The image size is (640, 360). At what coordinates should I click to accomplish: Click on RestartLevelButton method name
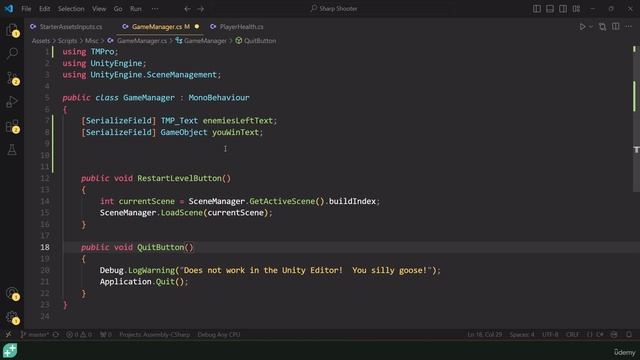coord(179,178)
